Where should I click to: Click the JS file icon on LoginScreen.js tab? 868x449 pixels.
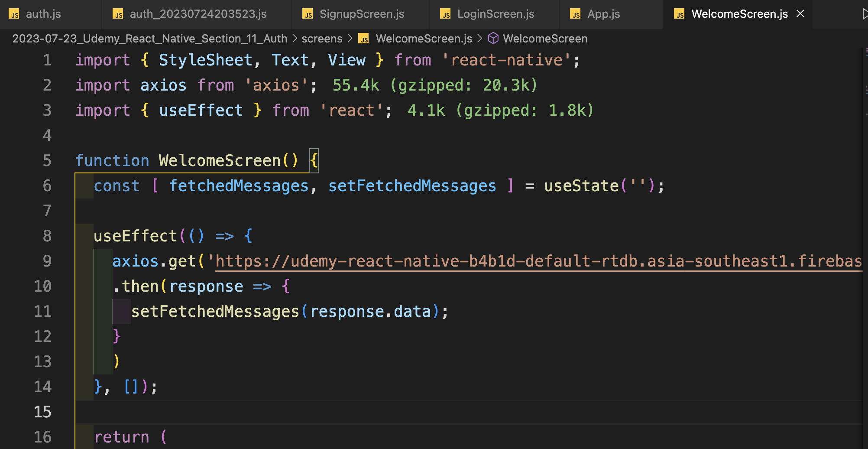(x=446, y=14)
